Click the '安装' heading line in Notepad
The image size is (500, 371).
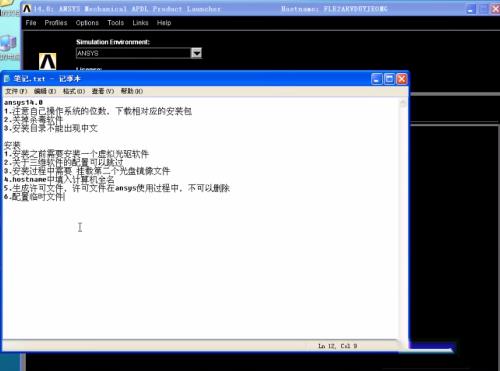pyautogui.click(x=12, y=145)
